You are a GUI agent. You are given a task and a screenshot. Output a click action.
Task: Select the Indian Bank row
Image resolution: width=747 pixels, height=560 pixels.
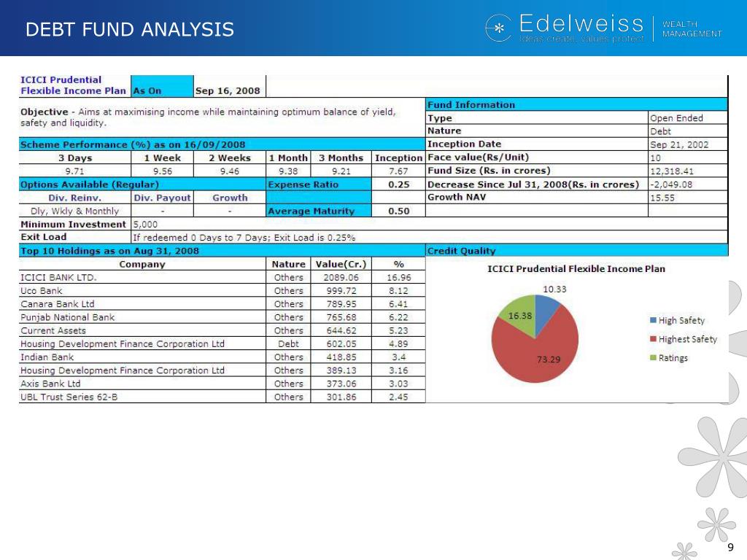point(222,357)
